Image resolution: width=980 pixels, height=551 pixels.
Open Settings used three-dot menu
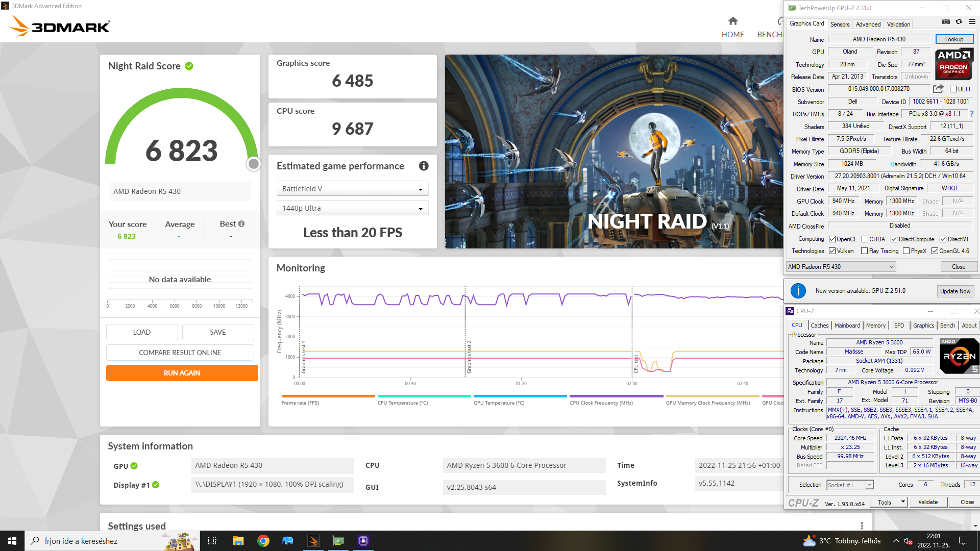pyautogui.click(x=862, y=525)
